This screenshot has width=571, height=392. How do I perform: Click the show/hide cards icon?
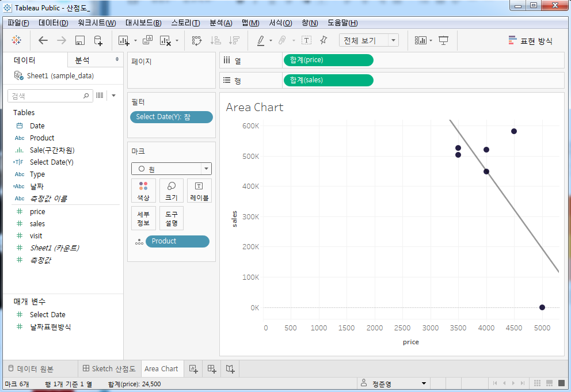tap(421, 40)
